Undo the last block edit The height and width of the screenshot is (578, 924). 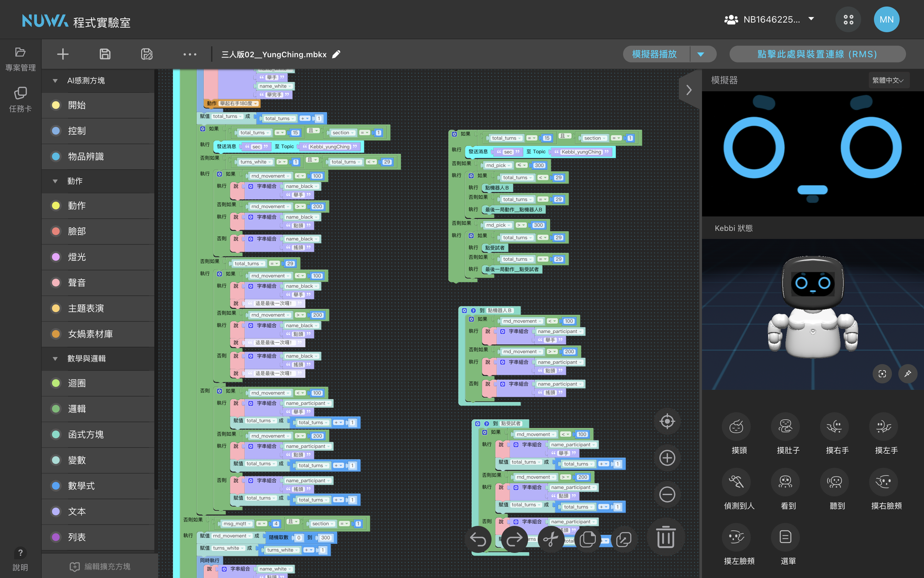coord(478,540)
